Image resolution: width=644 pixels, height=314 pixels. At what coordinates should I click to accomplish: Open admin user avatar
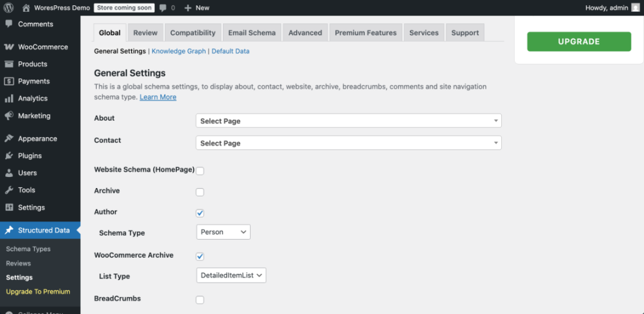[x=636, y=7]
